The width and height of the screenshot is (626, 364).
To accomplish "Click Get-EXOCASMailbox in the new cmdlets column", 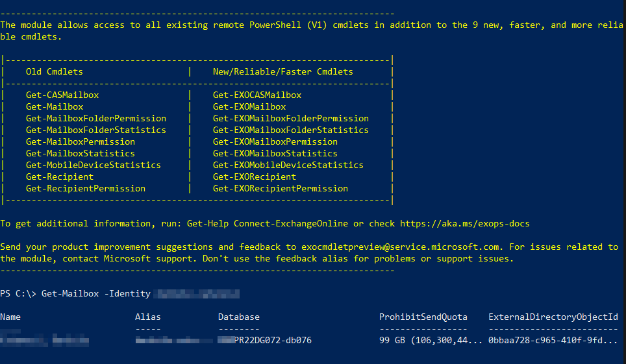I will tap(257, 95).
